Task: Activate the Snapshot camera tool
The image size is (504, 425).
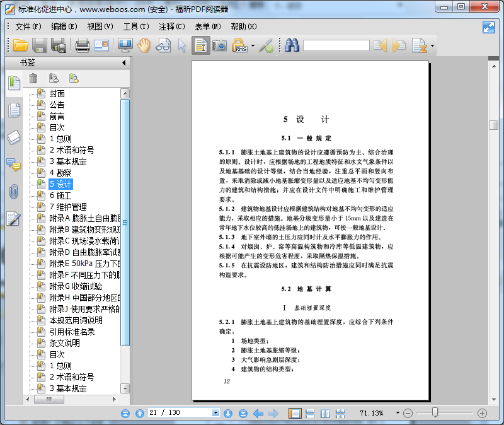Action: (219, 45)
